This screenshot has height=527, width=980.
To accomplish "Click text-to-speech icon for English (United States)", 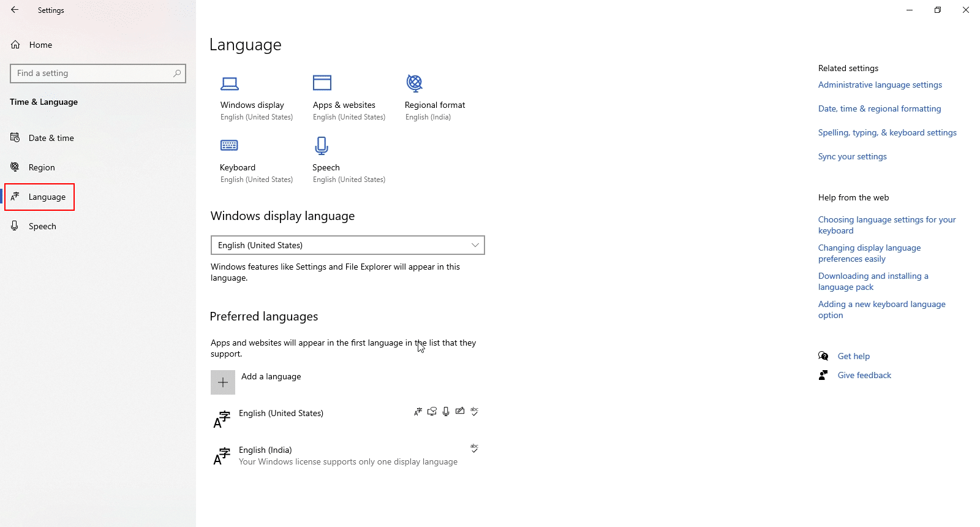I will pyautogui.click(x=432, y=412).
